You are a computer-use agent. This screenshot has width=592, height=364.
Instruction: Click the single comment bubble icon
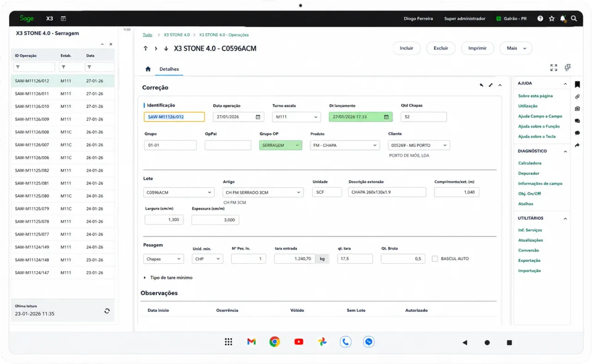pyautogui.click(x=577, y=133)
